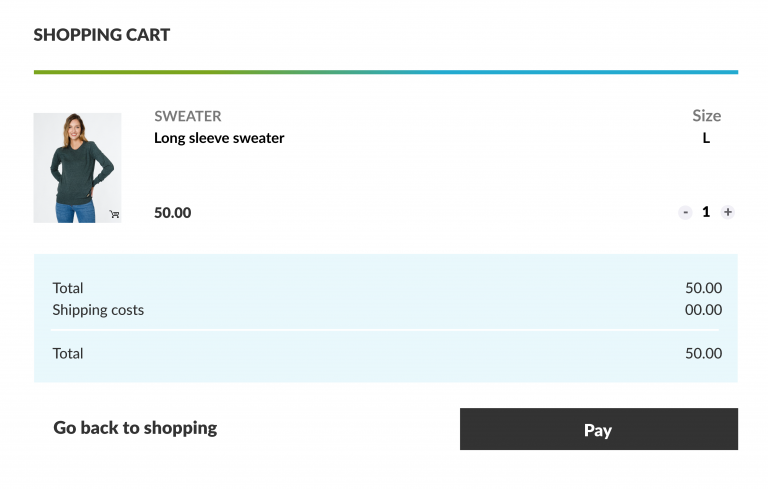The image size is (768, 489).
Task: Decrease sweater quantity with minus button
Action: coord(685,212)
